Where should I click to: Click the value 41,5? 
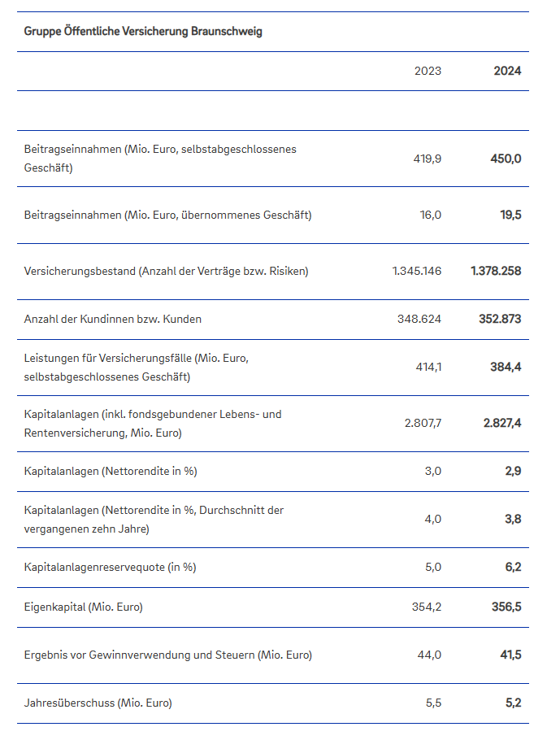coord(511,655)
